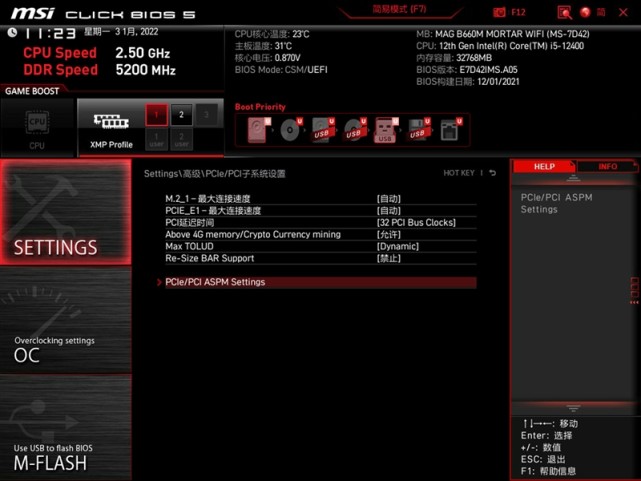641x481 pixels.
Task: Click the BIOS Mode CSM/UEFI text
Action: [x=281, y=70]
